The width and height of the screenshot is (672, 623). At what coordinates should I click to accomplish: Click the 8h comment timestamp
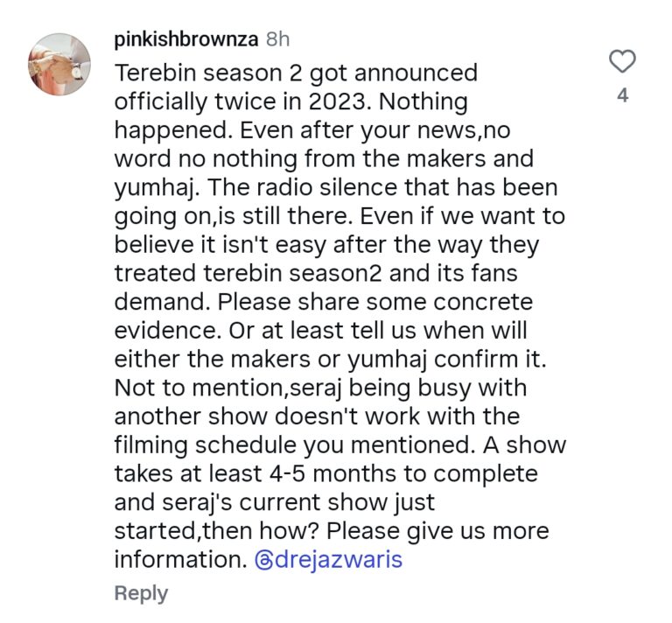tap(277, 39)
